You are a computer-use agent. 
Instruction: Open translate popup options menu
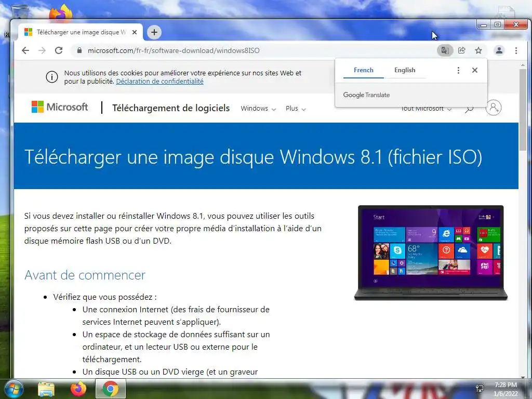(458, 70)
